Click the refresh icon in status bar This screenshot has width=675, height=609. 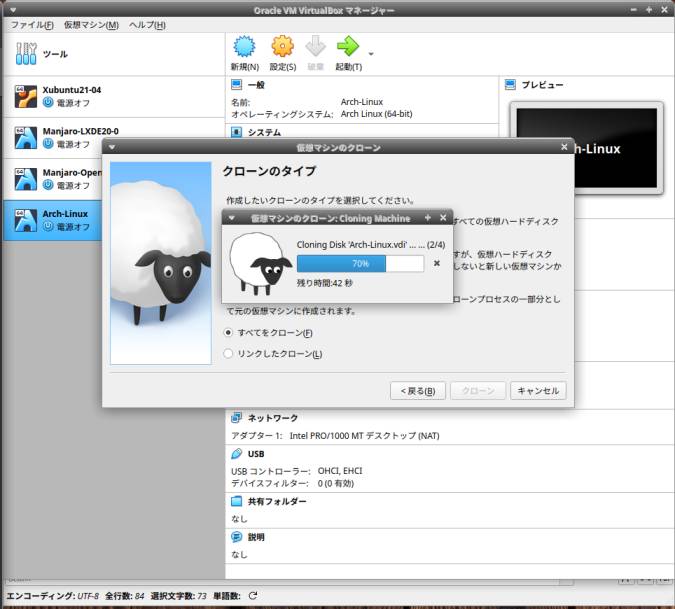(253, 595)
